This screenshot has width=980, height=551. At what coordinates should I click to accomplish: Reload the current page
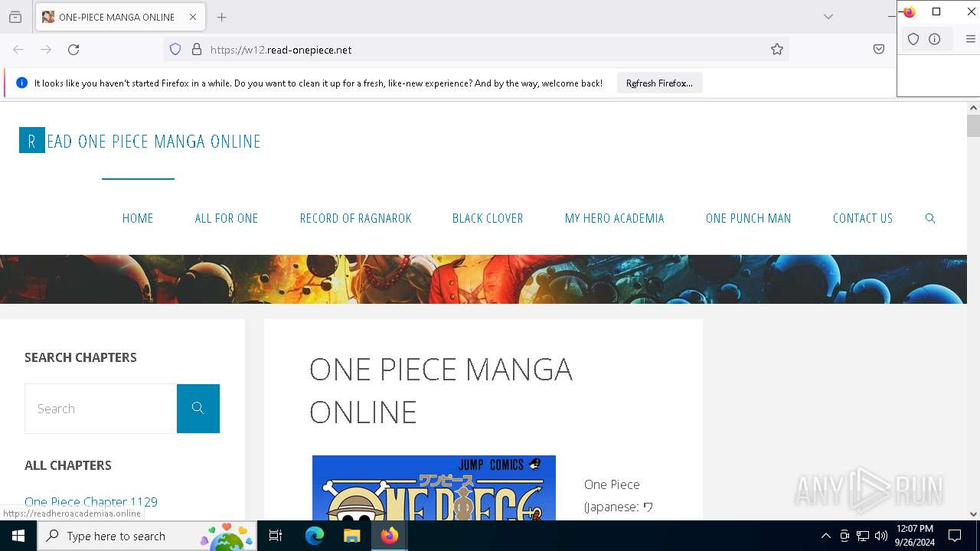tap(73, 50)
